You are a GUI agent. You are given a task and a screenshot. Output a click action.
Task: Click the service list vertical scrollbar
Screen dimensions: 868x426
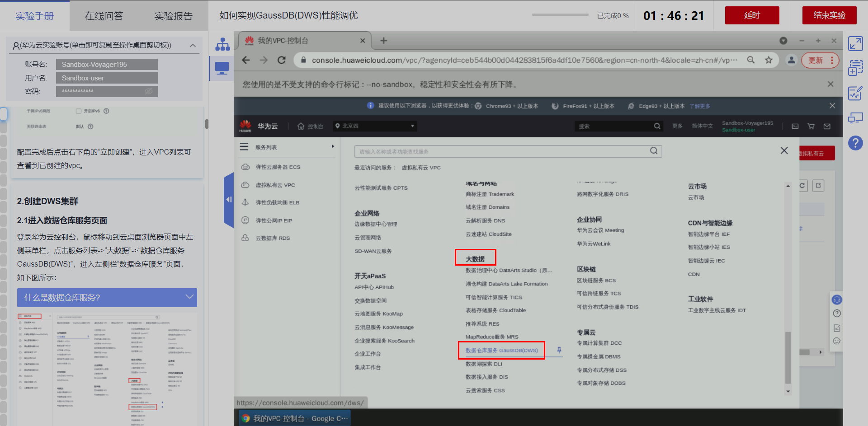788,357
